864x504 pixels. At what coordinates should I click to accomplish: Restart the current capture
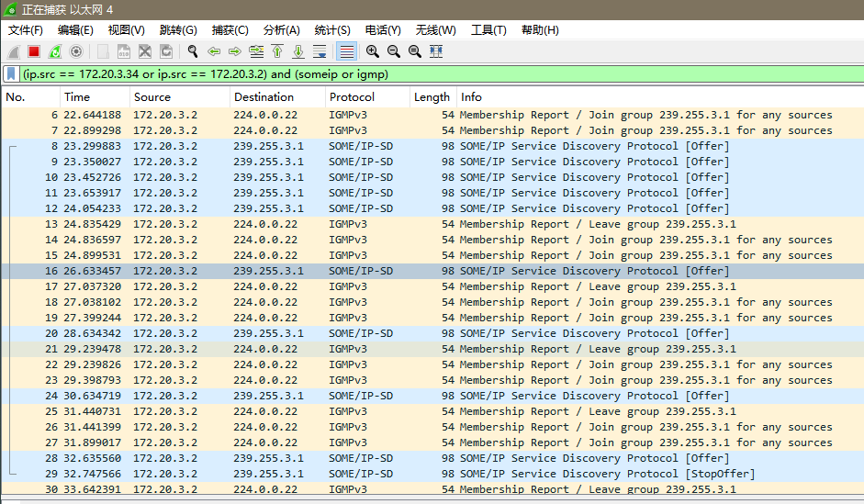(55, 51)
